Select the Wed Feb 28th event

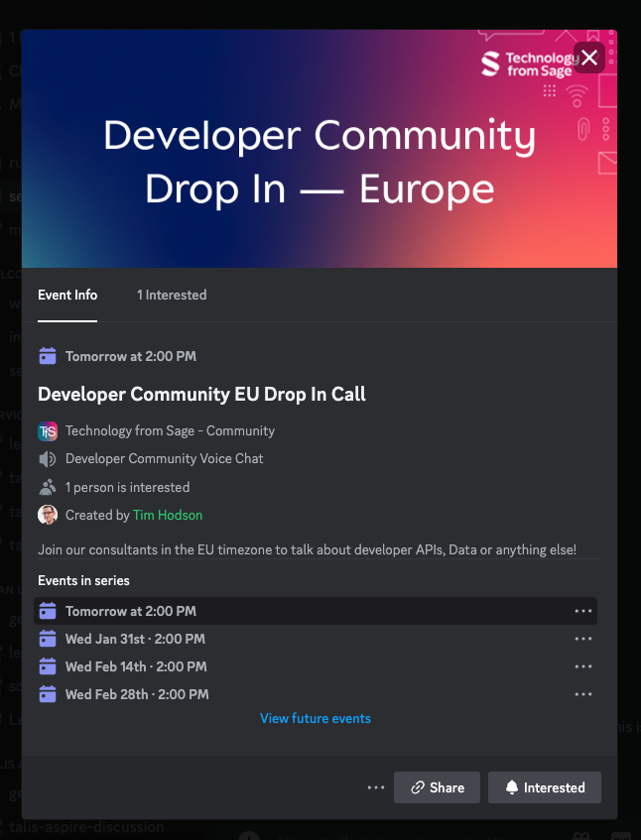[x=316, y=694]
